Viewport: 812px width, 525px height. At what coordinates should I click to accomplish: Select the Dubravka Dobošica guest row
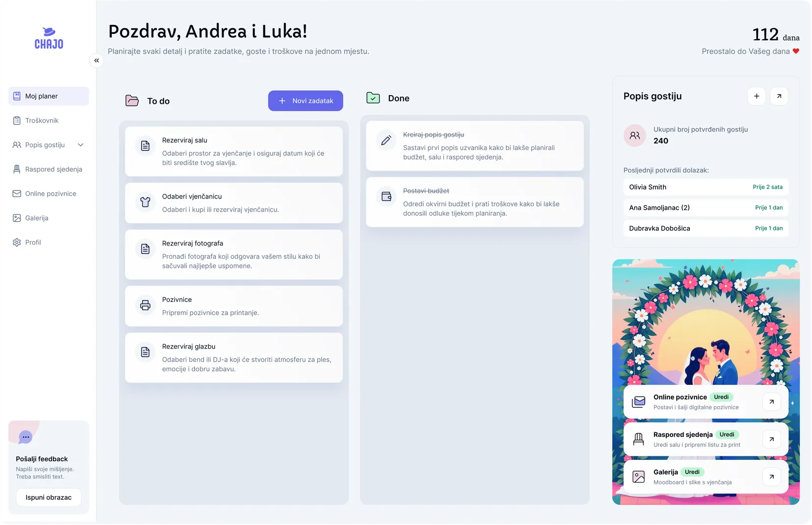click(x=706, y=228)
